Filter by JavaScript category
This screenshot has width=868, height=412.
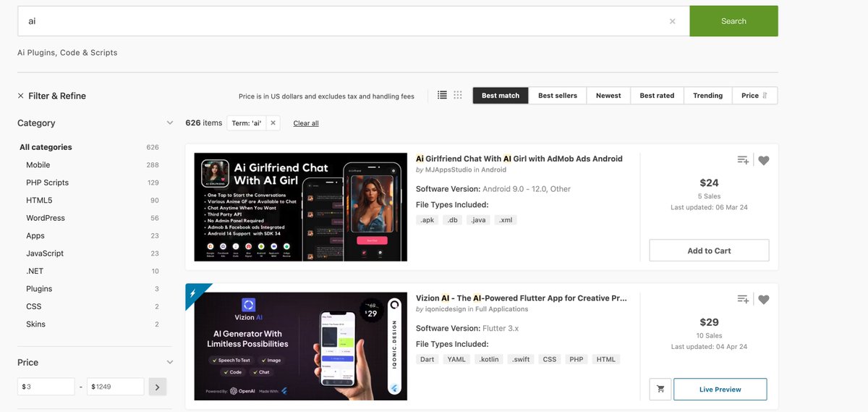45,253
